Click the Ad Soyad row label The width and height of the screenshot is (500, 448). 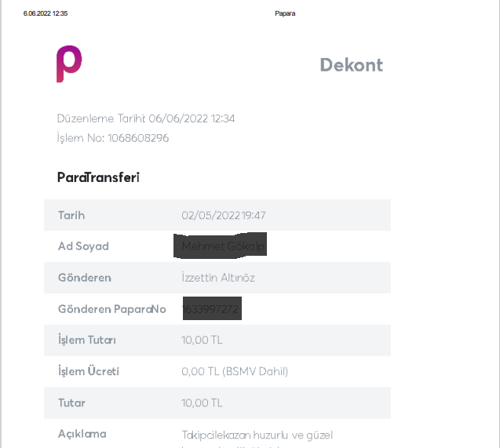click(x=83, y=246)
